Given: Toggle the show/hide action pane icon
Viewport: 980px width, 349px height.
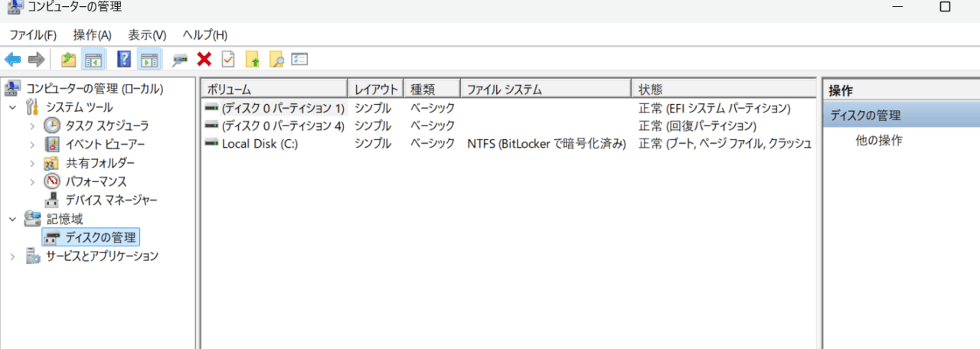Looking at the screenshot, I should [149, 59].
